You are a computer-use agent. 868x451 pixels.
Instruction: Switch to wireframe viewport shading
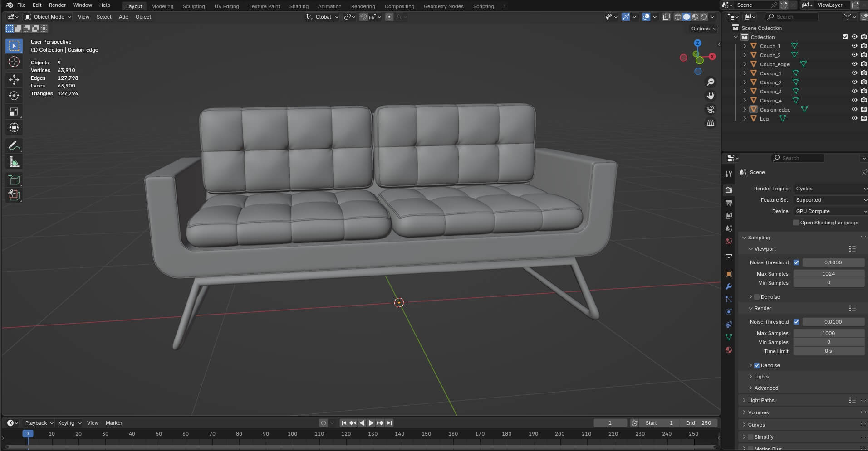678,17
